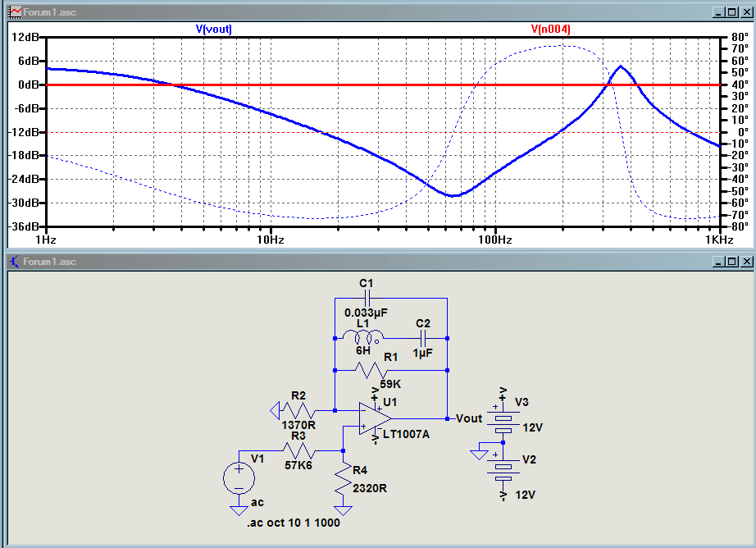Image resolution: width=756 pixels, height=548 pixels.
Task: Click the schematic window icon in title bar
Action: [x=16, y=262]
